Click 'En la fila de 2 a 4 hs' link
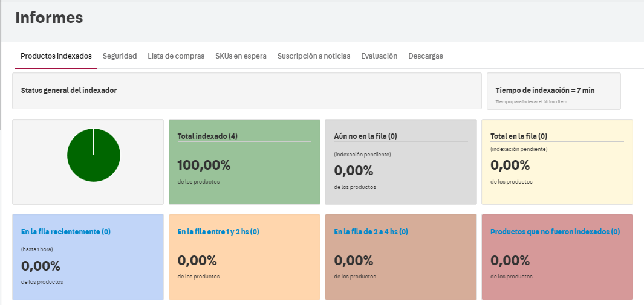The height and width of the screenshot is (305, 644). (x=371, y=231)
